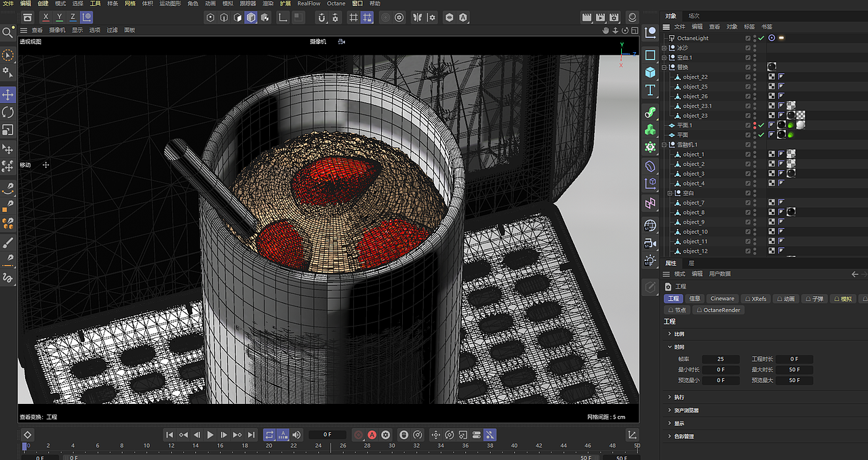
Task: Select the Rotate tool in left toolbar
Action: (x=8, y=112)
